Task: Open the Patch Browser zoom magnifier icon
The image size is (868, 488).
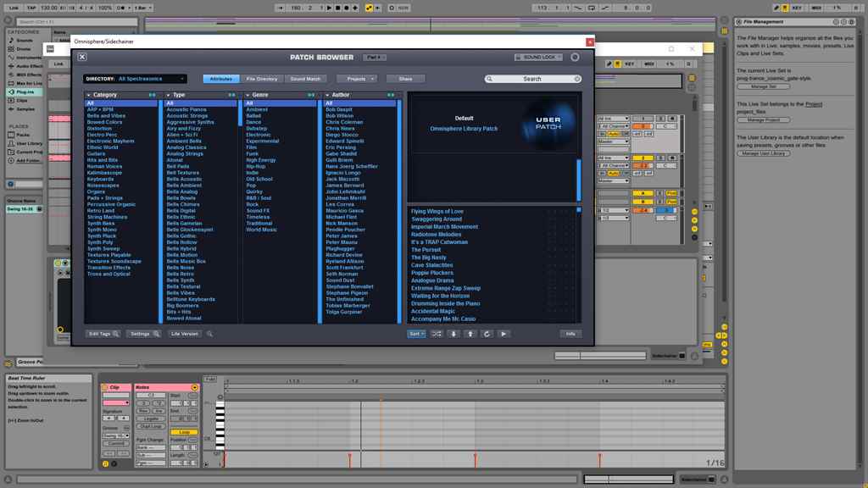Action: (x=210, y=334)
